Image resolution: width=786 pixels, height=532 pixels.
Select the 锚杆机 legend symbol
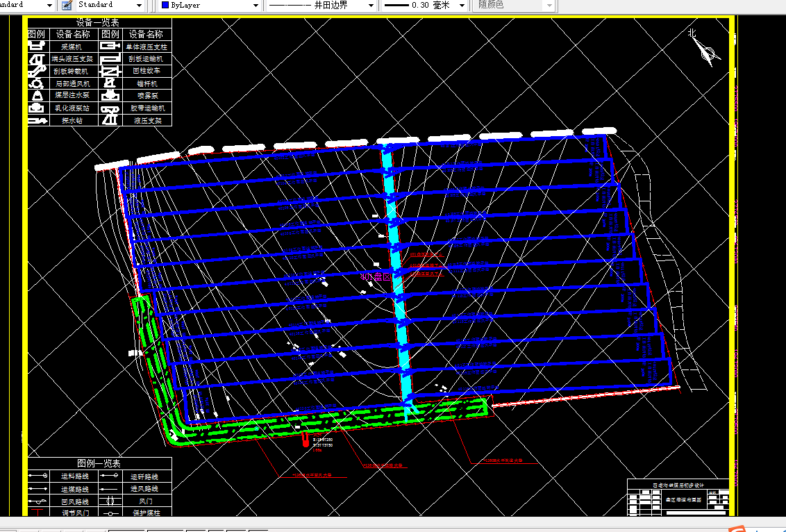[110, 83]
